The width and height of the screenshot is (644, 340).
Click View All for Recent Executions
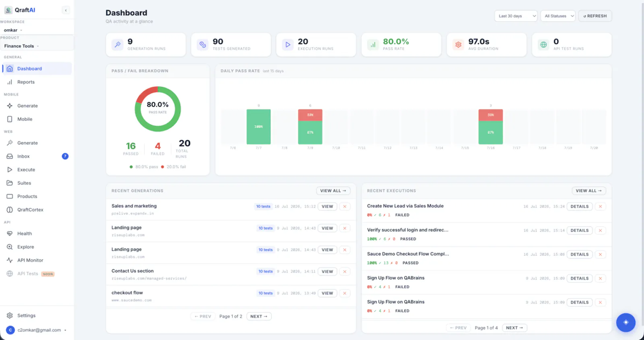point(588,191)
